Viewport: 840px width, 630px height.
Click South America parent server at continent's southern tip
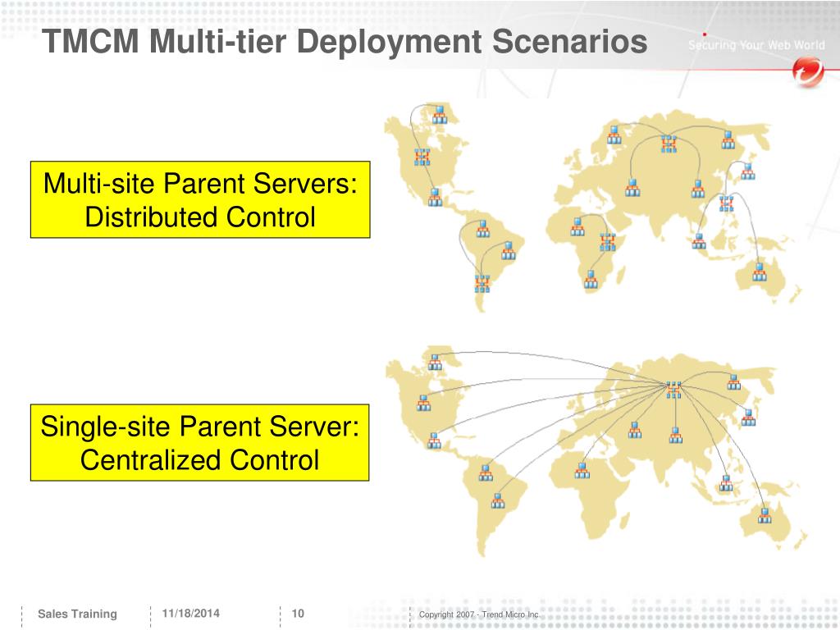pos(482,283)
